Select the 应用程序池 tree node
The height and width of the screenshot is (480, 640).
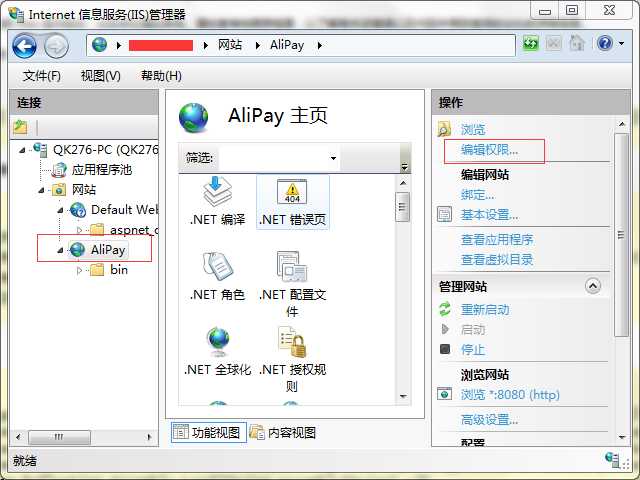(102, 169)
